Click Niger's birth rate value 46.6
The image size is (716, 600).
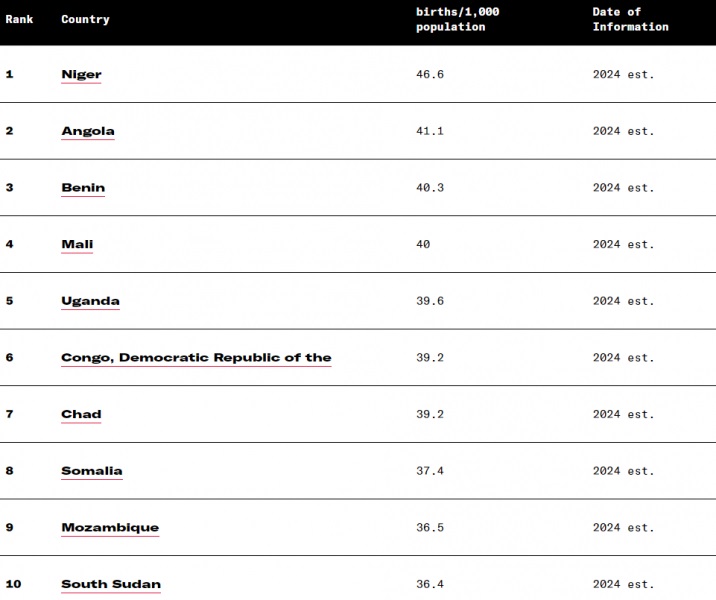tap(430, 75)
